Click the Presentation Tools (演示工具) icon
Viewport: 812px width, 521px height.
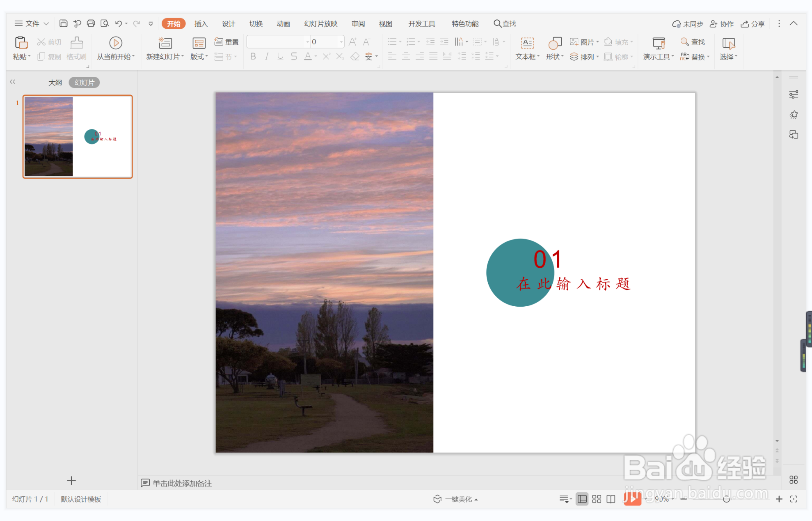pos(659,43)
